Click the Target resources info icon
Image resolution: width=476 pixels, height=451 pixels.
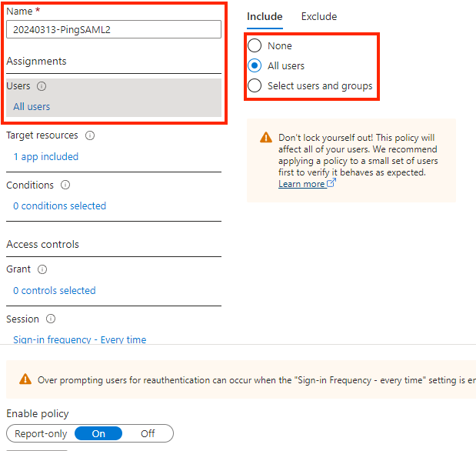point(90,135)
